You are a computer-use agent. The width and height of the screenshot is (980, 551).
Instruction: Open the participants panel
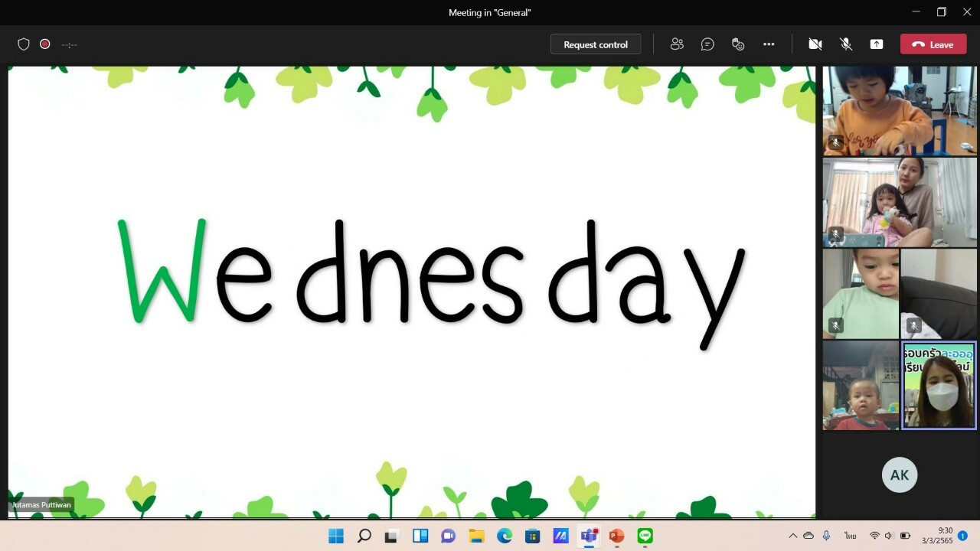click(x=677, y=44)
